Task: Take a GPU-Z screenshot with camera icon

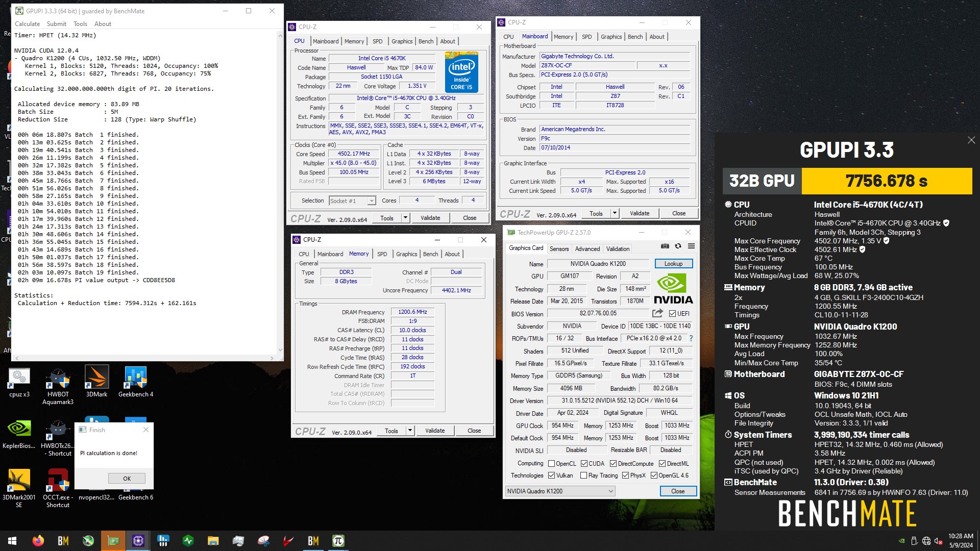Action: coord(665,246)
